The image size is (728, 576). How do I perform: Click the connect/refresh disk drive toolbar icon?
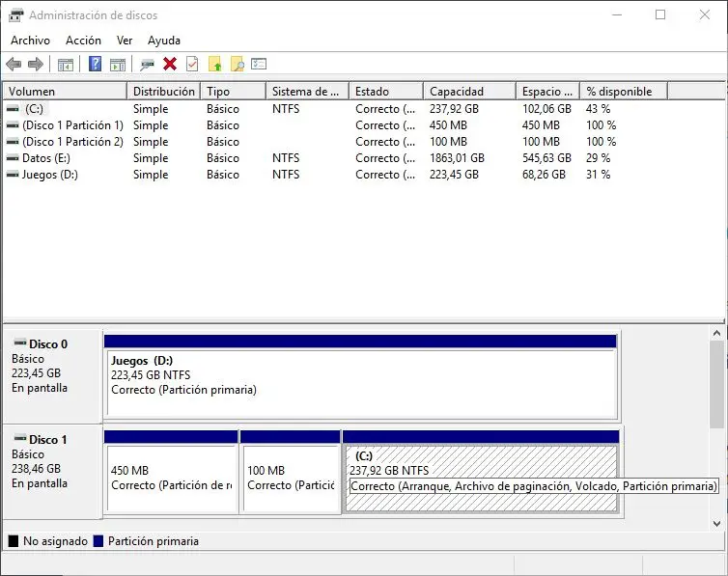pyautogui.click(x=147, y=65)
